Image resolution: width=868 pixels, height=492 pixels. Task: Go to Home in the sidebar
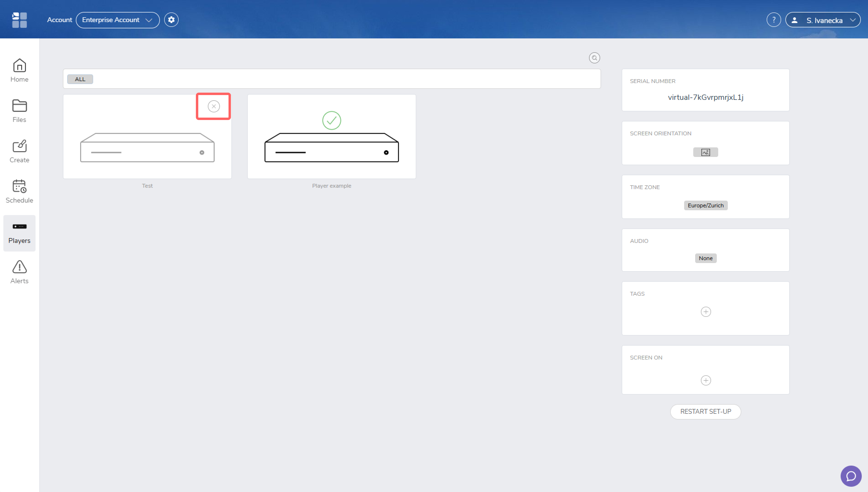tap(19, 70)
